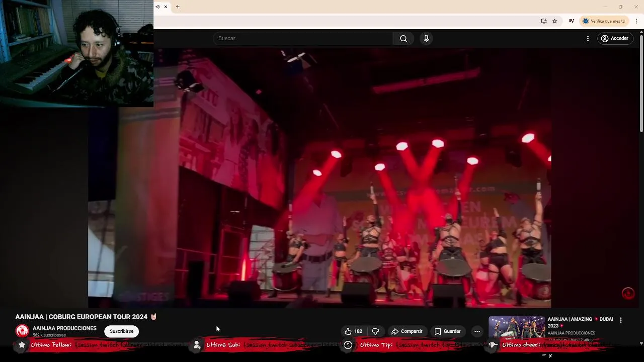Open AAINJAA | AMAZING DUBAI 2023 title
This screenshot has width=644, height=362.
coord(580,322)
